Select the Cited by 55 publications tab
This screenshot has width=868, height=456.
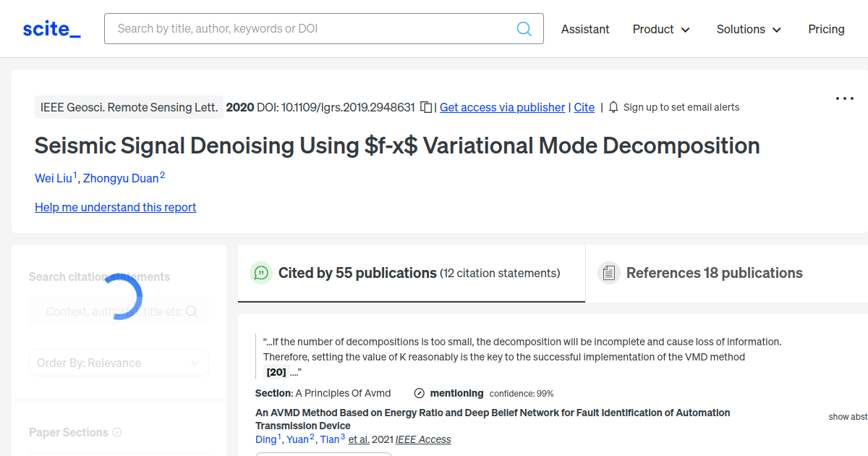[357, 273]
